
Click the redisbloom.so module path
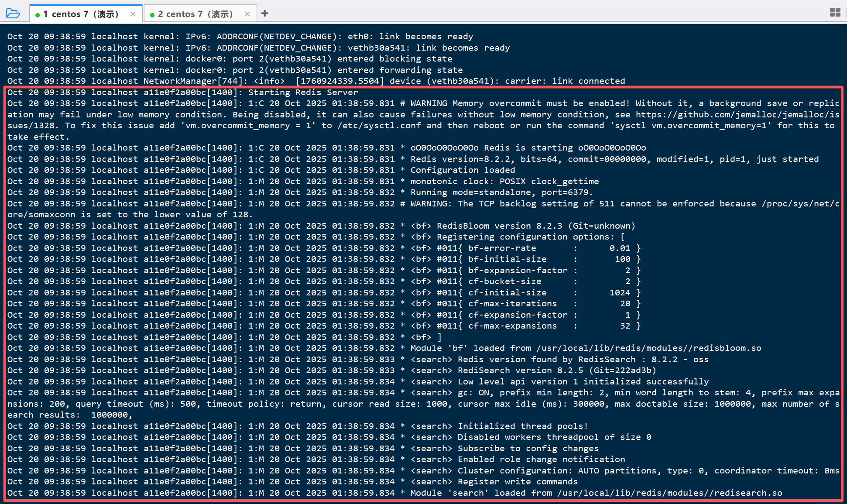tap(649, 348)
